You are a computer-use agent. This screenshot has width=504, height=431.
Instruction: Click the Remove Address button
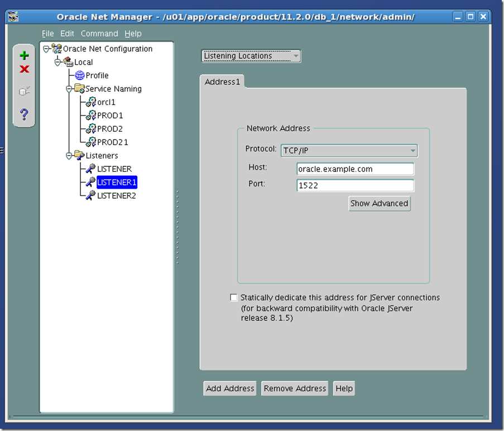pyautogui.click(x=295, y=388)
